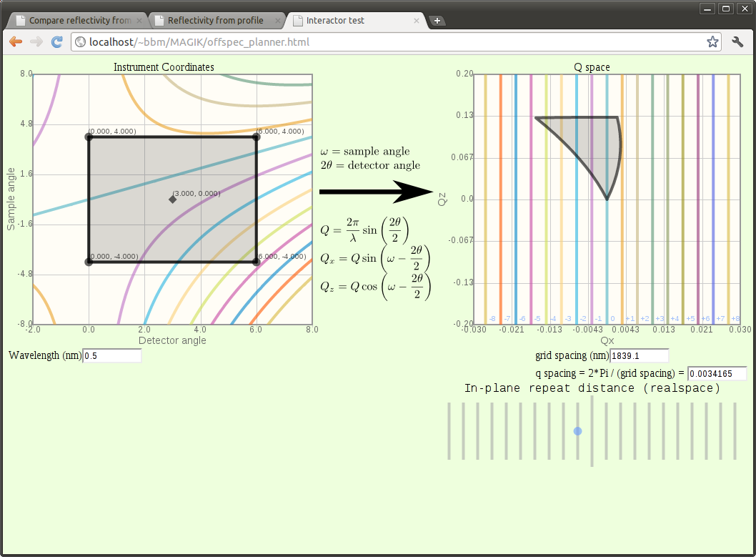The height and width of the screenshot is (557, 756).
Task: Reload the page with the refresh icon
Action: (x=57, y=42)
